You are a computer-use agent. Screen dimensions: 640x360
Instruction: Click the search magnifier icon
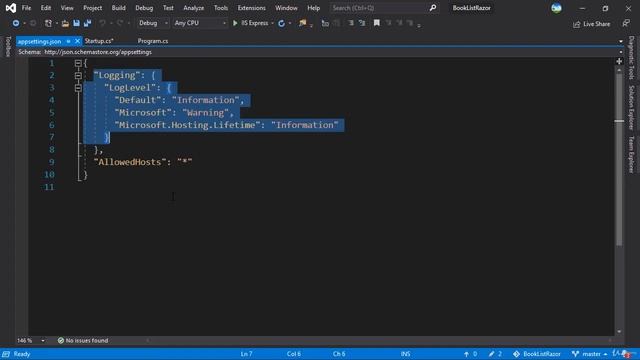[x=433, y=8]
